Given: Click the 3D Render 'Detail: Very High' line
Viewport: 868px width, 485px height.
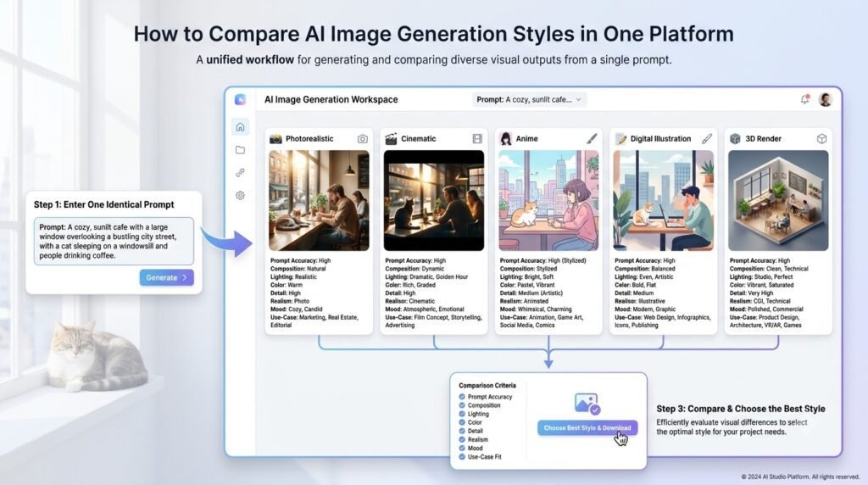Looking at the screenshot, I should click(x=754, y=293).
